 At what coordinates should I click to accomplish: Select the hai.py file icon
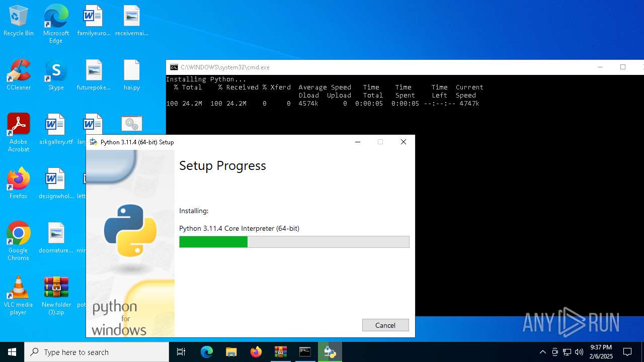point(132,75)
